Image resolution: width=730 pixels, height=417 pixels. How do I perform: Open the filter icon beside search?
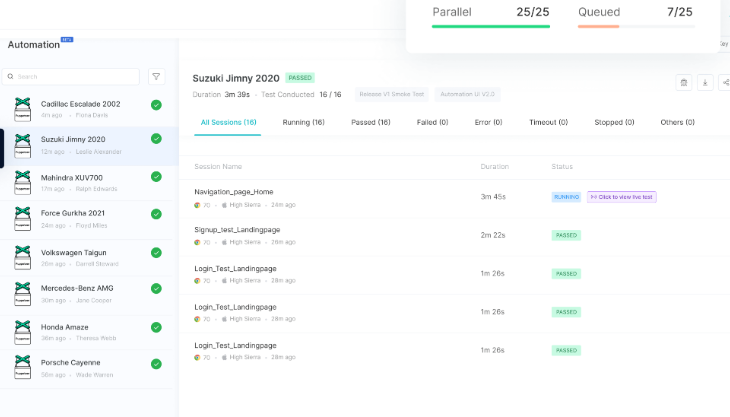tap(156, 77)
